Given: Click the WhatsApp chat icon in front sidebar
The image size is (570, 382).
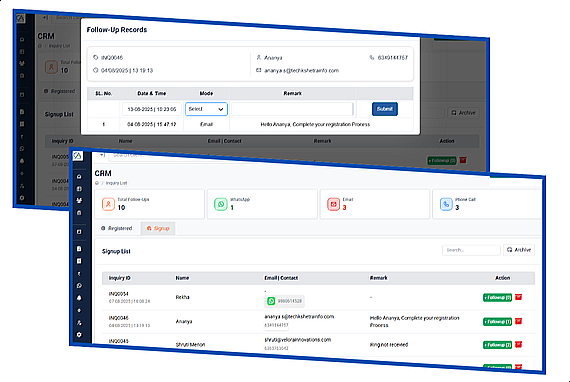Looking at the screenshot, I should tap(79, 286).
